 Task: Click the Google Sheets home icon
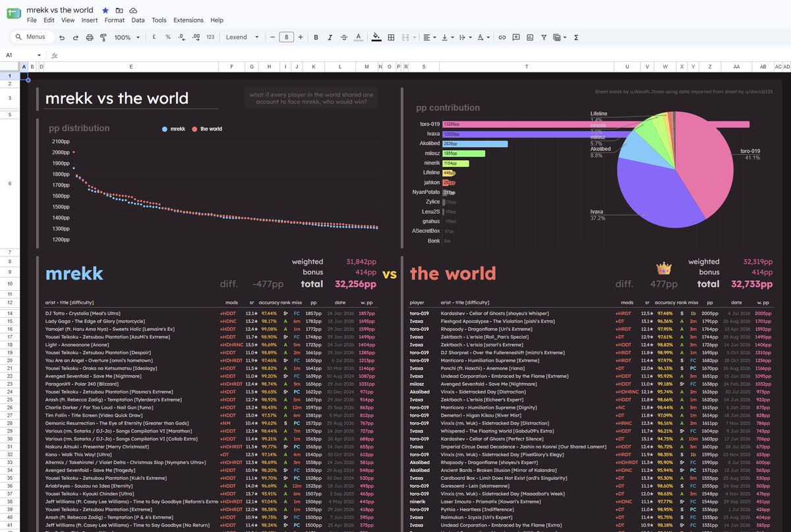click(x=13, y=15)
